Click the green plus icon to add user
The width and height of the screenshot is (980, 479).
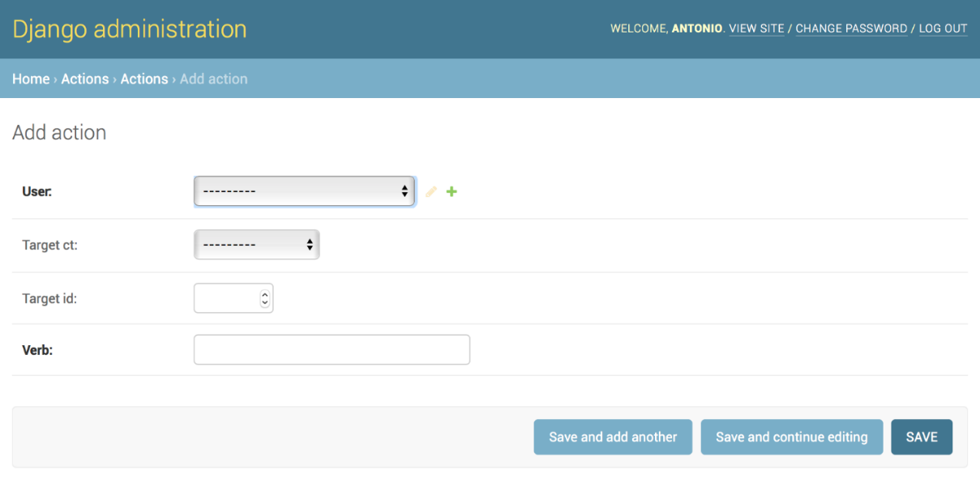[451, 192]
